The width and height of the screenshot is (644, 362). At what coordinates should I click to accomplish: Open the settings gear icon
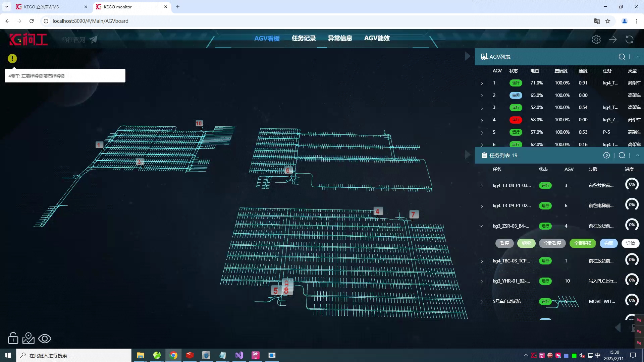pos(596,40)
